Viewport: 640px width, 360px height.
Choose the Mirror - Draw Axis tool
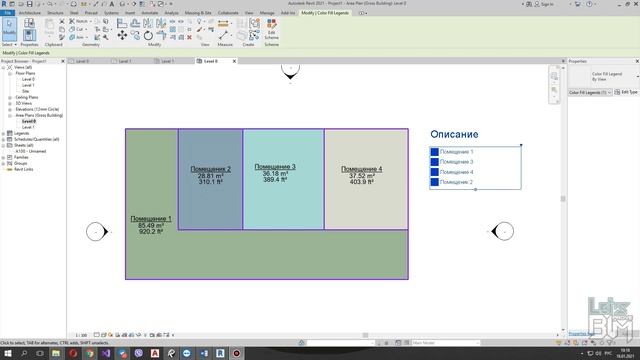coord(161,23)
